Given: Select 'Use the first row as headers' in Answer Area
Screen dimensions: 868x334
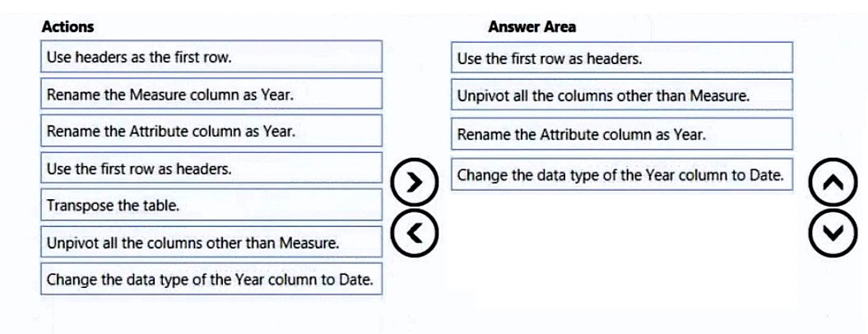Looking at the screenshot, I should click(x=622, y=57).
